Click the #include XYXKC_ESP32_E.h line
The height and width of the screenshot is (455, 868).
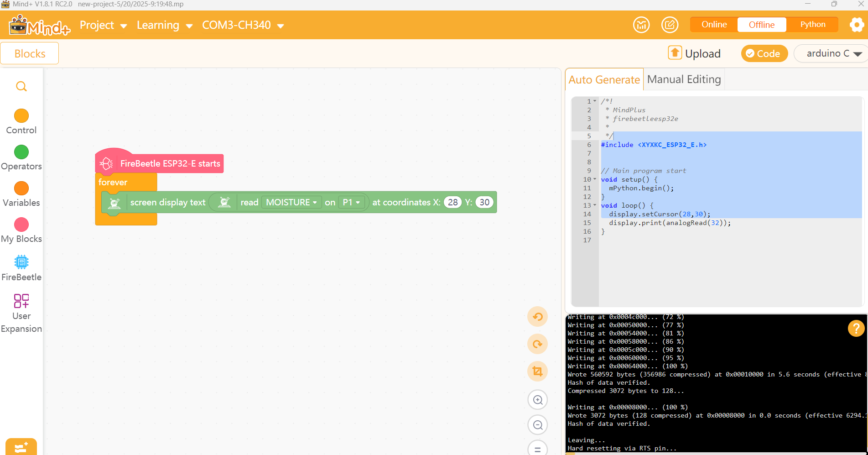coord(654,145)
